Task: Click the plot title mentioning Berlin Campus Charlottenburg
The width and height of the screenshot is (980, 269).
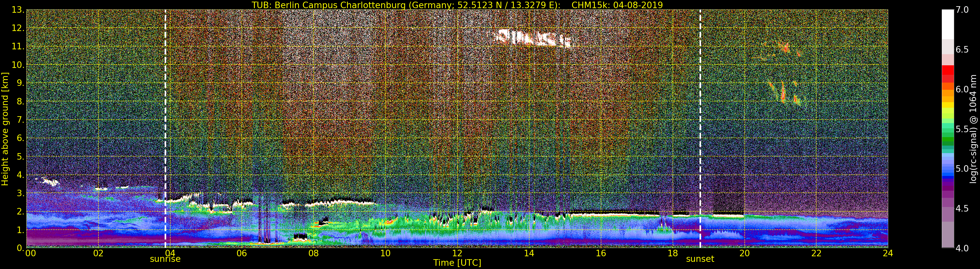Action: 457,5
